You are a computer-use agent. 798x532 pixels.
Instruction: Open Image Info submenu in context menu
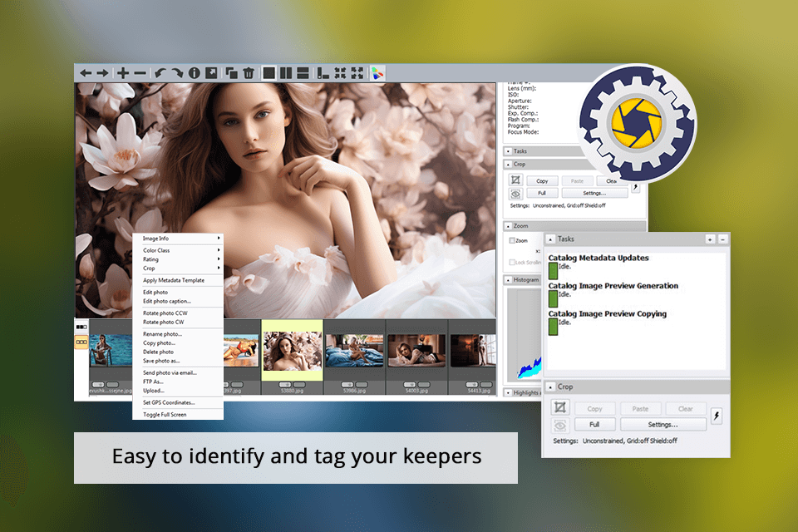(178, 239)
